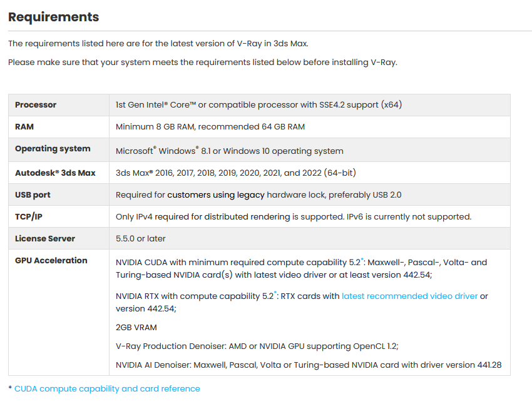Click the asterisk footnote after RTX capability 5.2

275,293
